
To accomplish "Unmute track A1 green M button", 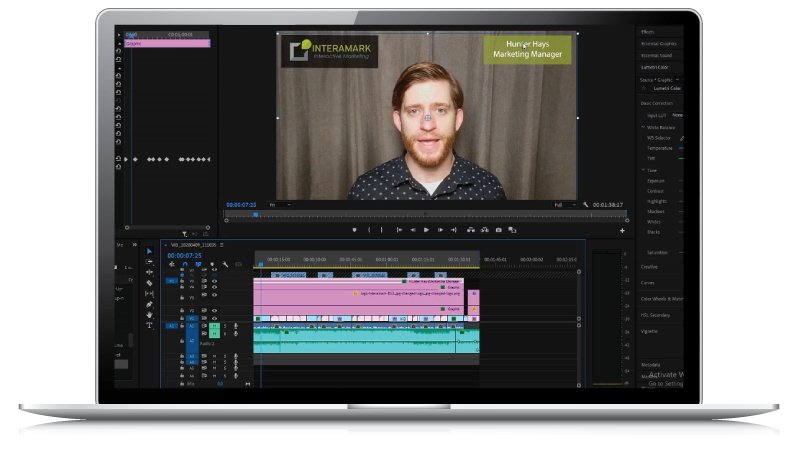I will (214, 326).
